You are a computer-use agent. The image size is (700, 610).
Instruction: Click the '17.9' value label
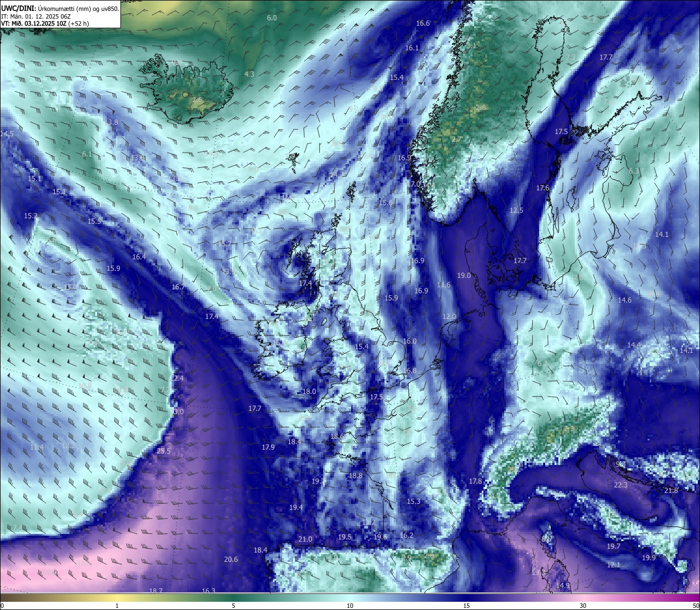[x=268, y=448]
